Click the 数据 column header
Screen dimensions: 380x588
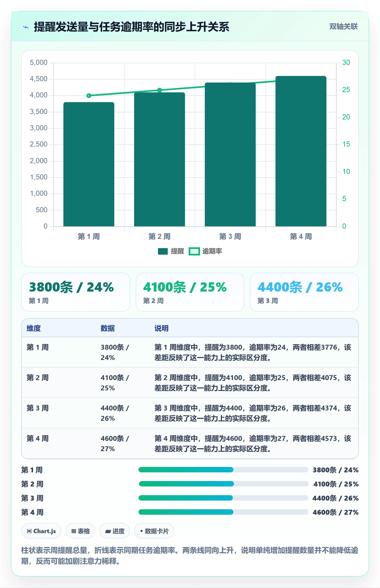point(108,328)
